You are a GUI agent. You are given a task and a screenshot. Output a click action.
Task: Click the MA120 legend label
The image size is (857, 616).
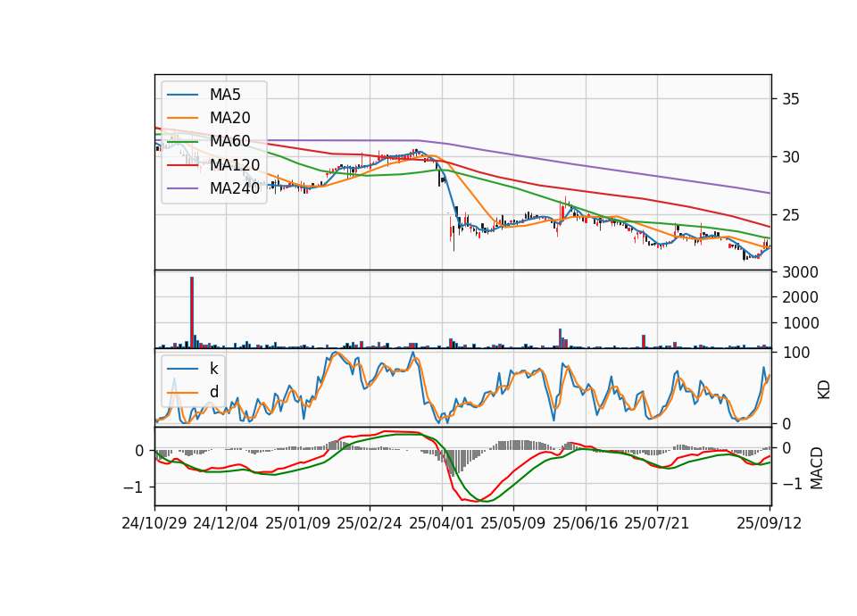[x=235, y=165]
